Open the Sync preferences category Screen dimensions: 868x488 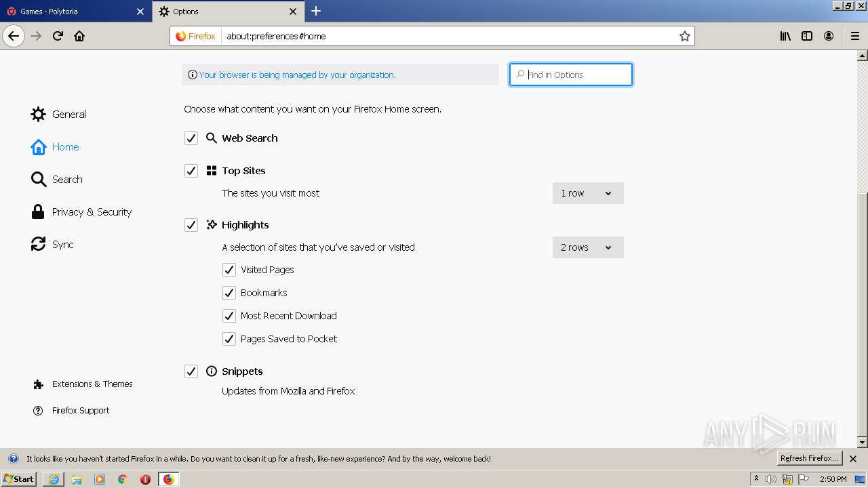point(52,245)
